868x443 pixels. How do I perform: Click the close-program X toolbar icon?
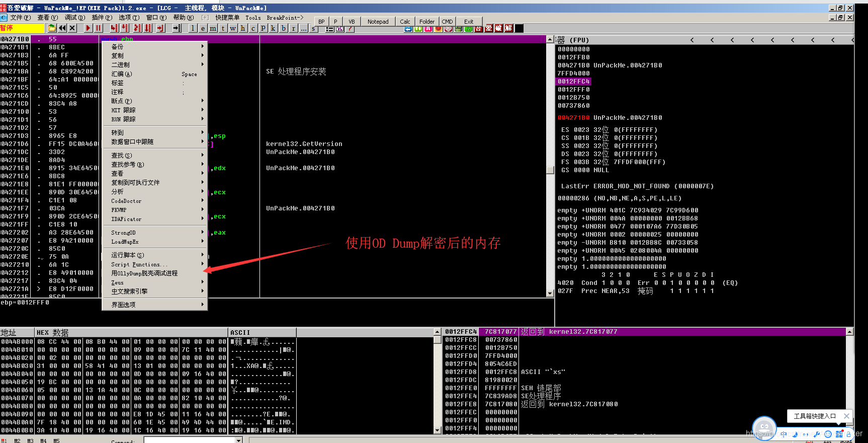(72, 28)
